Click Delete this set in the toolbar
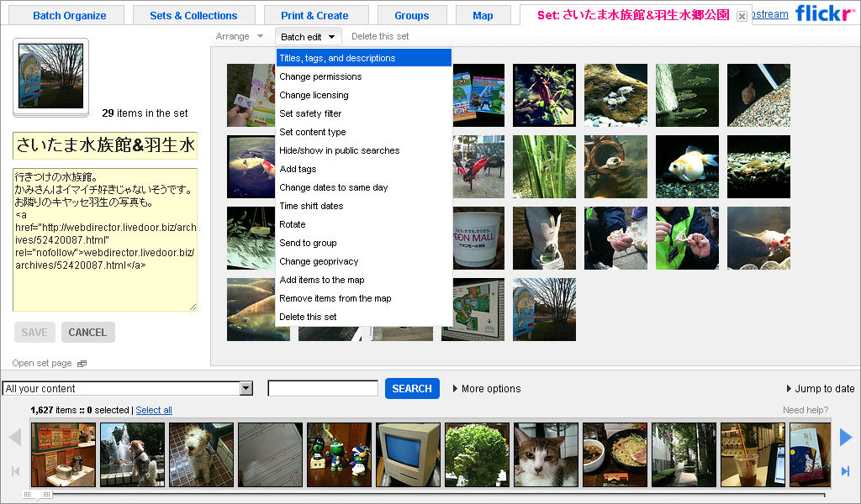Screen dimensions: 861x504 [x=380, y=36]
